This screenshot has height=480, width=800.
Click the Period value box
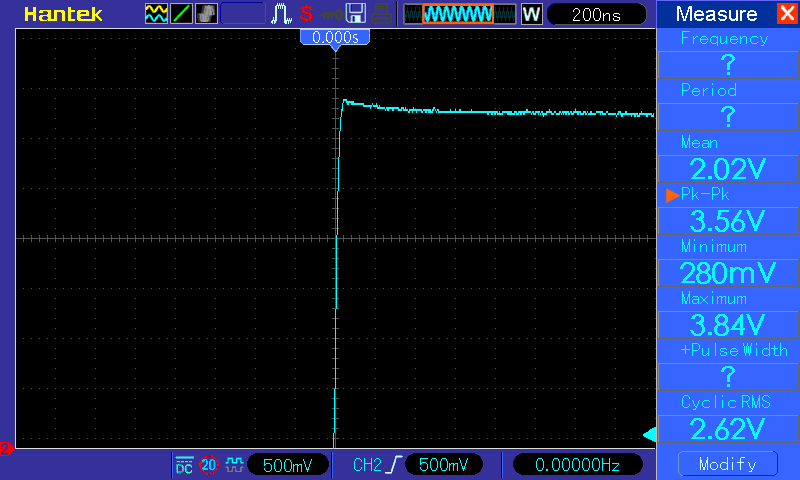pyautogui.click(x=728, y=117)
